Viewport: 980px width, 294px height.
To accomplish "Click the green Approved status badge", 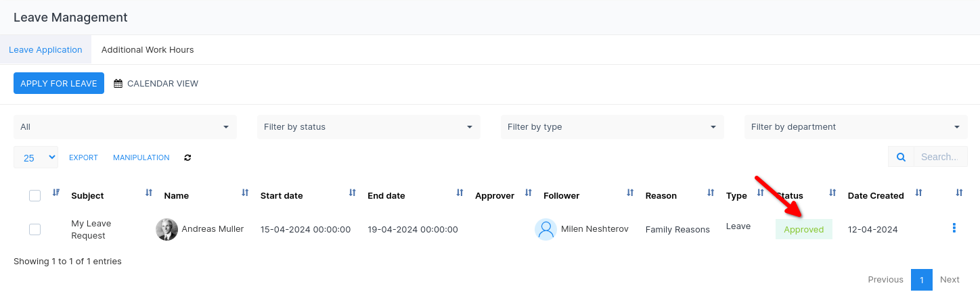I will click(803, 230).
